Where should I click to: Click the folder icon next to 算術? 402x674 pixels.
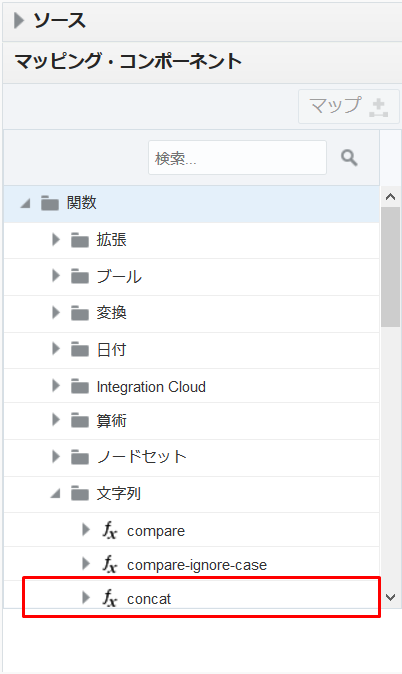[80, 420]
